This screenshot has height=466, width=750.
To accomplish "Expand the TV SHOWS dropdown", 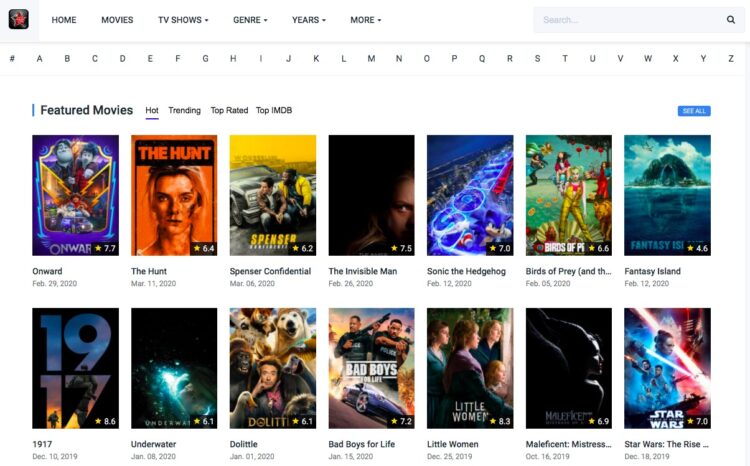I will (x=183, y=20).
